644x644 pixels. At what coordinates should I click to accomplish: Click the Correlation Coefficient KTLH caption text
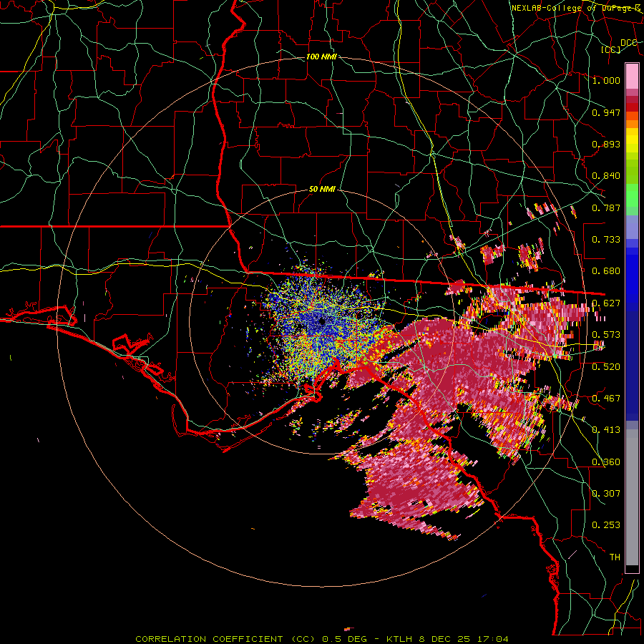tap(322, 639)
